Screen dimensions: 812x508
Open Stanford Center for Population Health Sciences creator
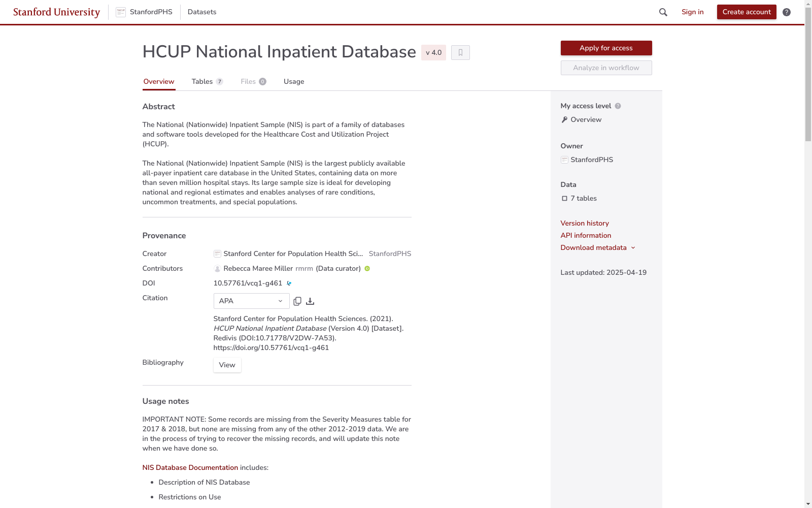coord(293,254)
